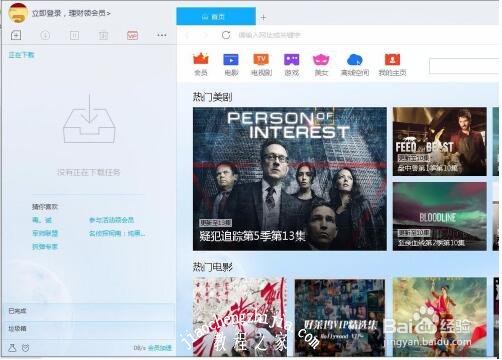Click the new download task icon

coord(16,35)
